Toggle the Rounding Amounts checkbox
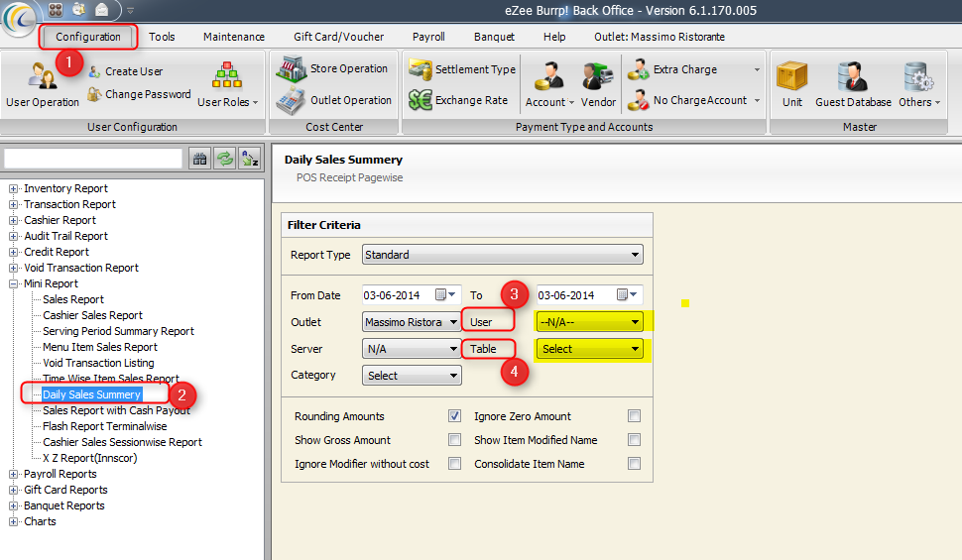962x560 pixels. pos(454,416)
